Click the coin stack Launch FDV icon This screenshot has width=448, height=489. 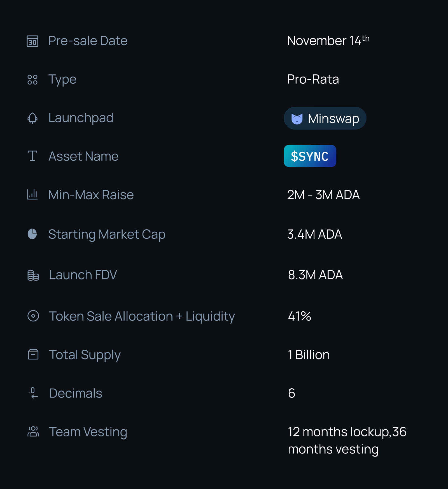(x=33, y=275)
